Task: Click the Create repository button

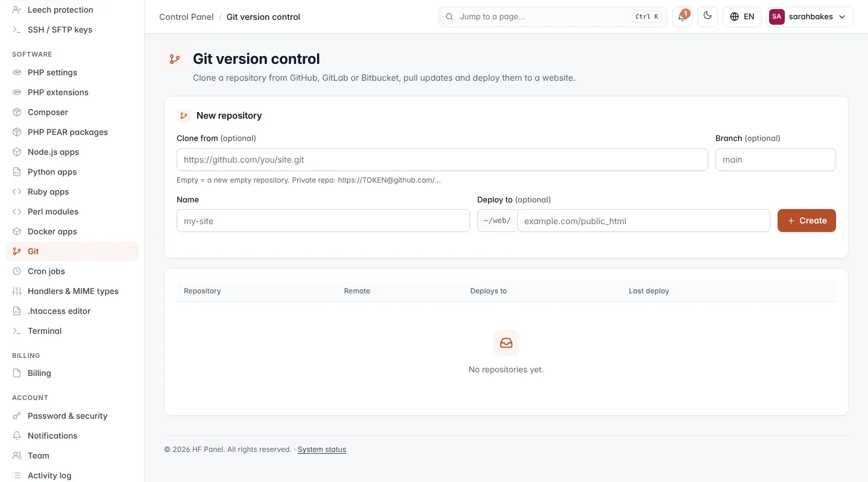Action: [807, 221]
